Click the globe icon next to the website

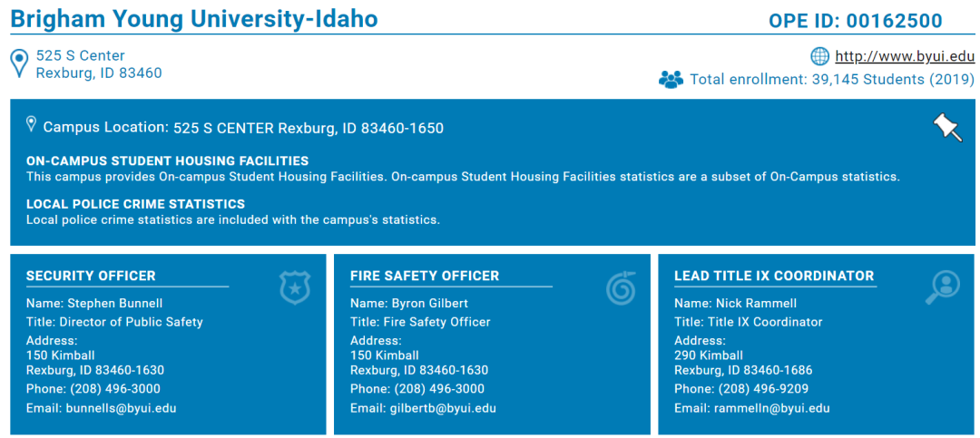pyautogui.click(x=819, y=56)
